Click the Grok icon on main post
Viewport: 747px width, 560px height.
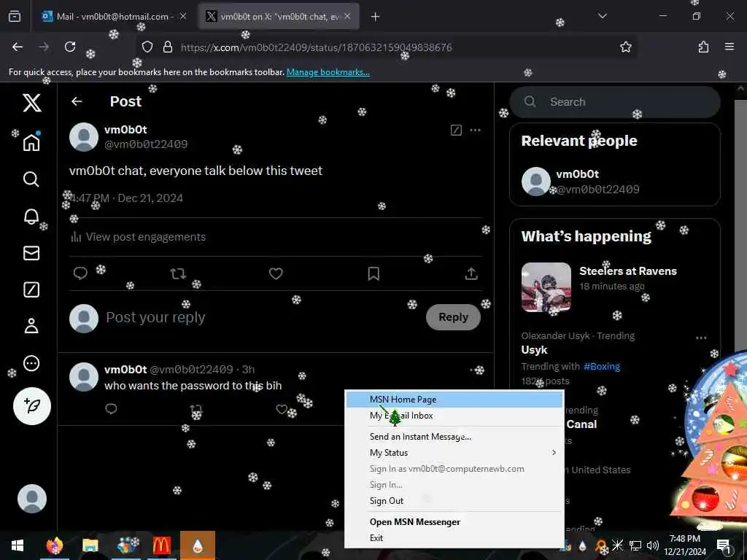pyautogui.click(x=456, y=130)
